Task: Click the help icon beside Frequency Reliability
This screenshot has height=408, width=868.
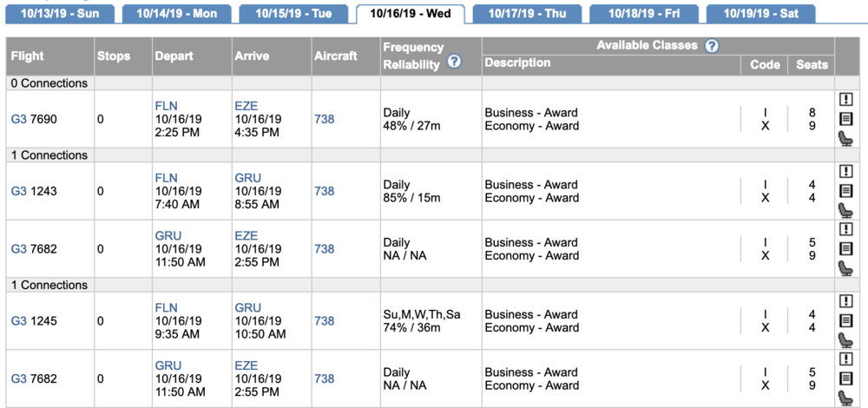Action: point(453,62)
